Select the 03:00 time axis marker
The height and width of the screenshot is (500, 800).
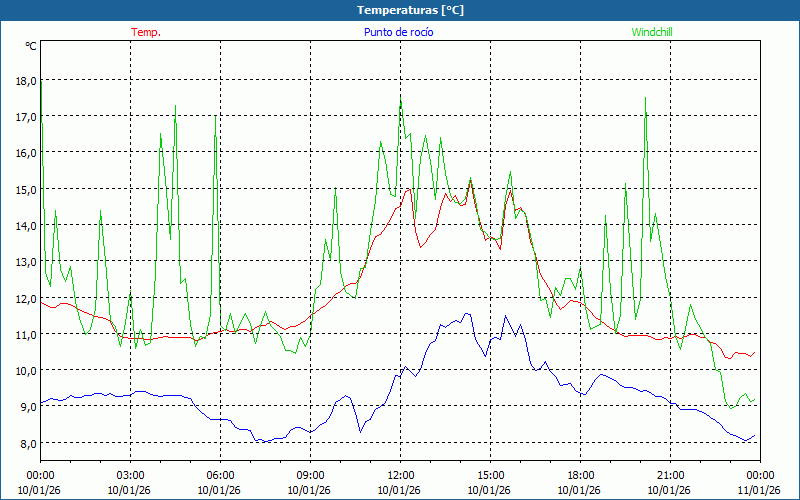tap(130, 475)
